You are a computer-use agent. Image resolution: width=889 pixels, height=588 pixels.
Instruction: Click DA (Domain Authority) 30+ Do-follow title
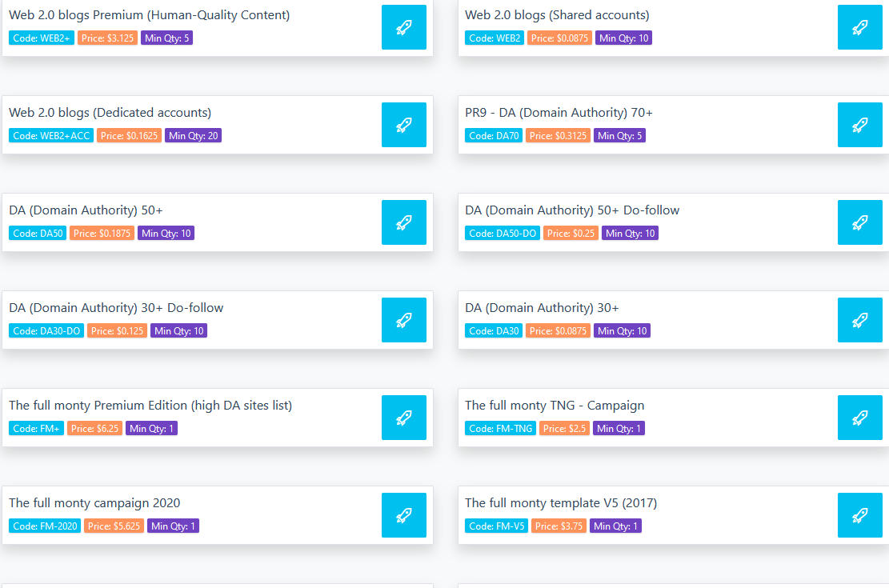coord(116,307)
